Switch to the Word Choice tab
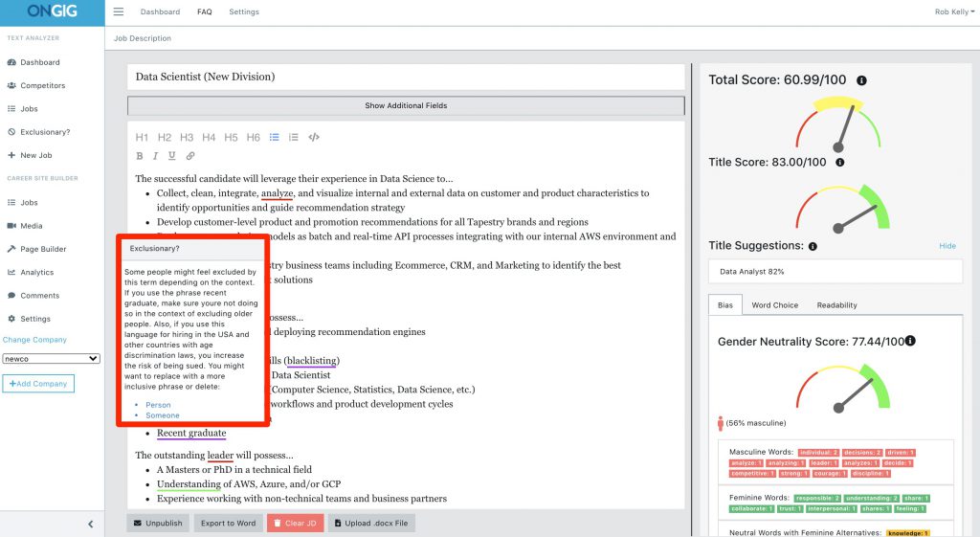980x537 pixels. pyautogui.click(x=775, y=305)
